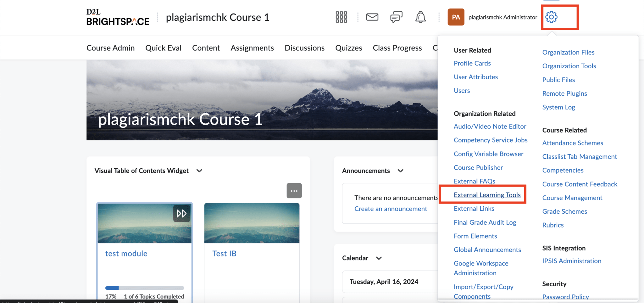The image size is (644, 303).
Task: Collapse the Calendar section
Action: click(x=379, y=258)
